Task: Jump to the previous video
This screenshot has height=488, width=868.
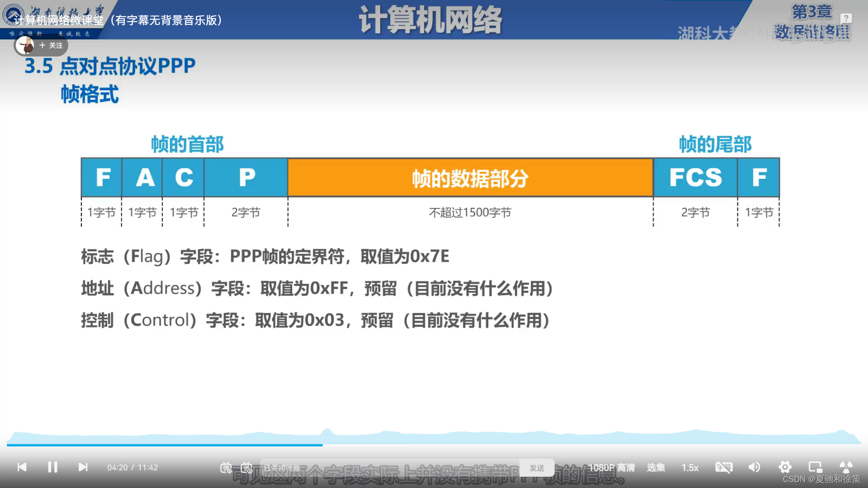Action: [23, 468]
